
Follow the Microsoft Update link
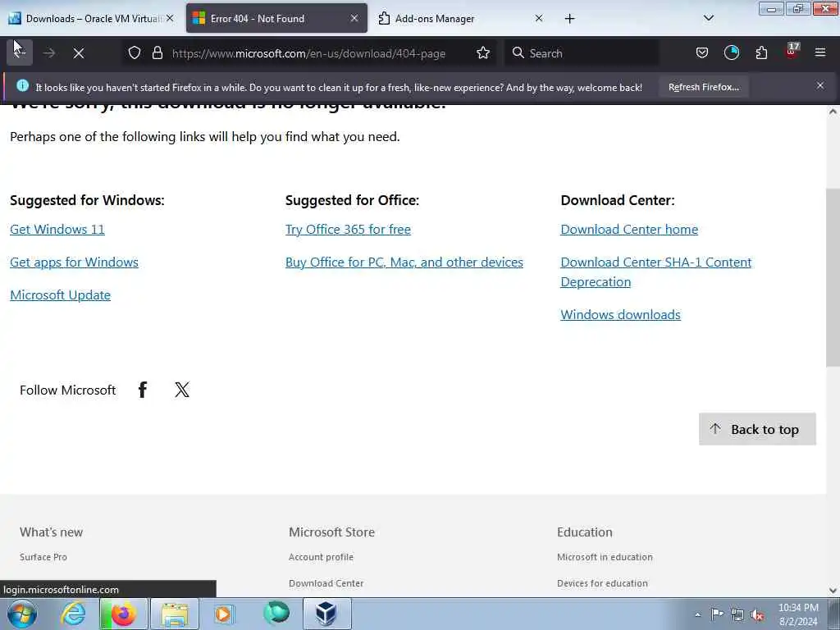pyautogui.click(x=60, y=294)
